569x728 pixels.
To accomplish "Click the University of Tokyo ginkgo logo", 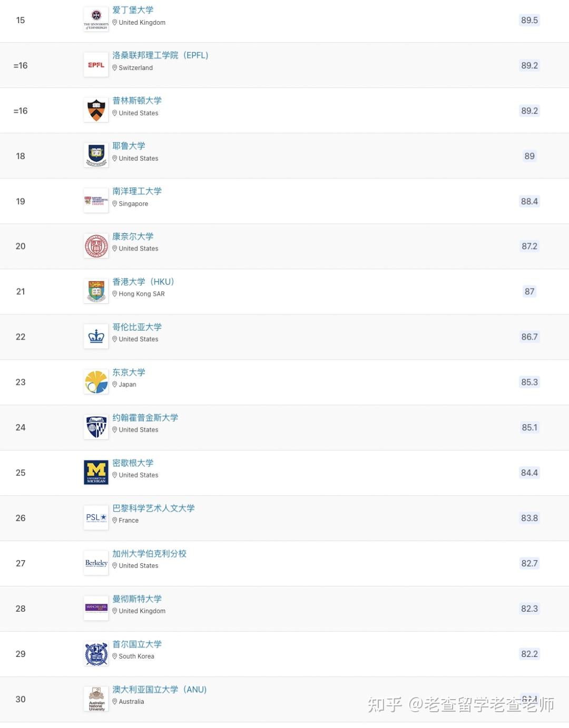I will 96,382.
